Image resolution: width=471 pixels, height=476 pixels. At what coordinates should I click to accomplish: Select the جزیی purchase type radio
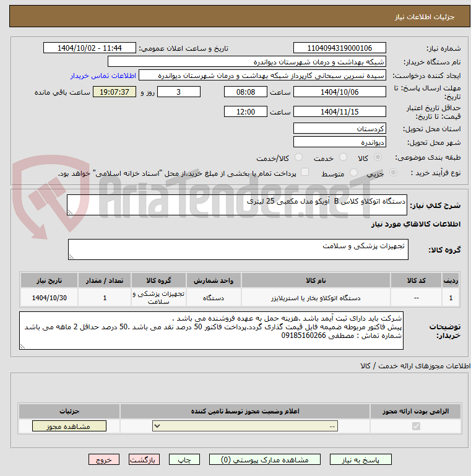[393, 173]
